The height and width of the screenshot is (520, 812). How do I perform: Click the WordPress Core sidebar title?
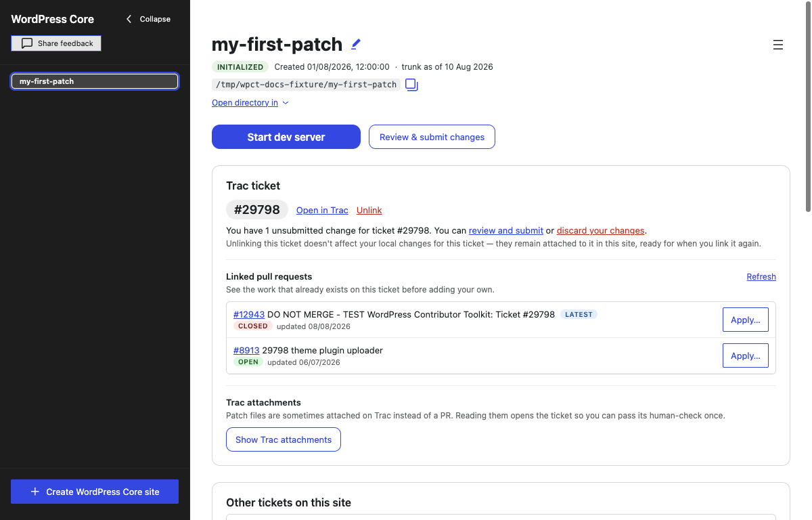point(53,19)
